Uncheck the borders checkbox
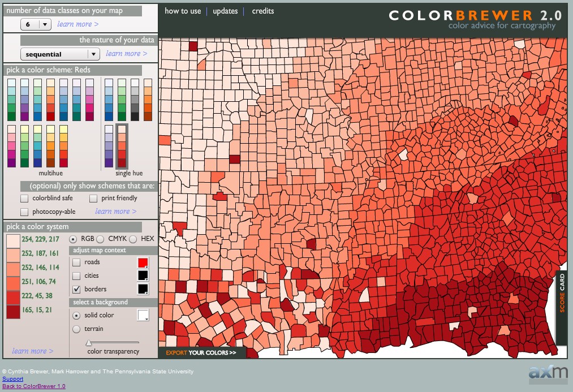This screenshot has height=392, width=573. point(76,289)
